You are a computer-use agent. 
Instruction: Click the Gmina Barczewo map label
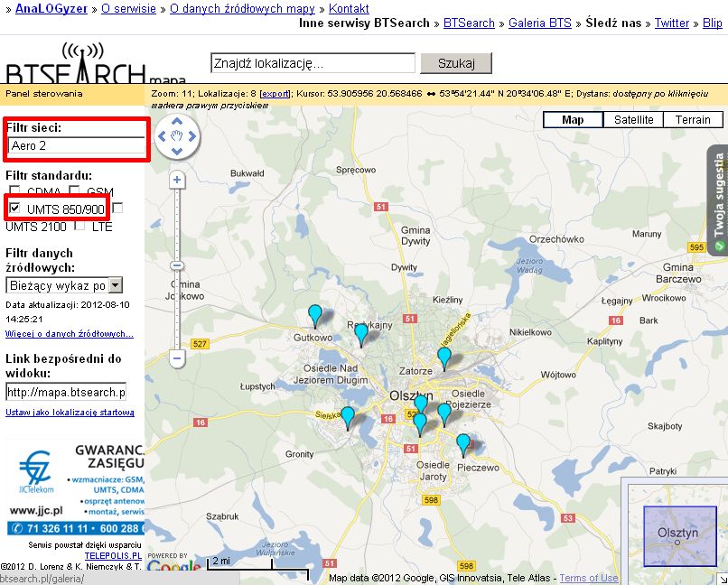tap(678, 274)
